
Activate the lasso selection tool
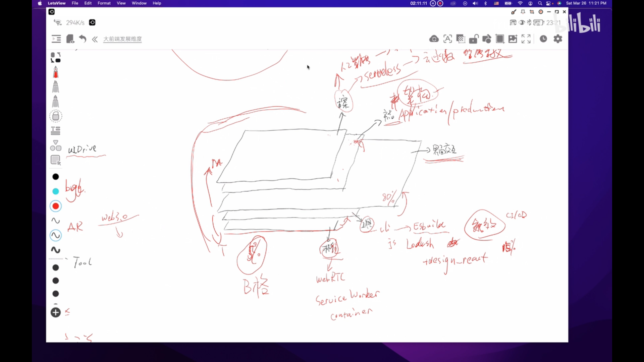tap(56, 160)
